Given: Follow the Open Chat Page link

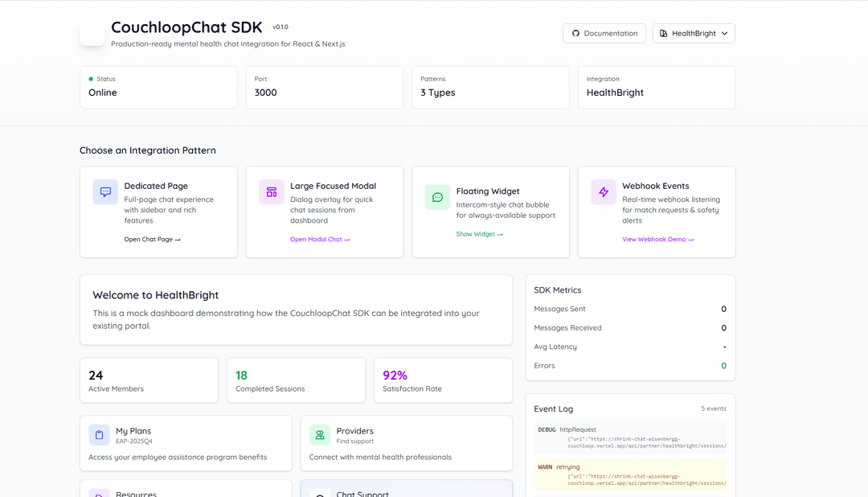Looking at the screenshot, I should 152,240.
